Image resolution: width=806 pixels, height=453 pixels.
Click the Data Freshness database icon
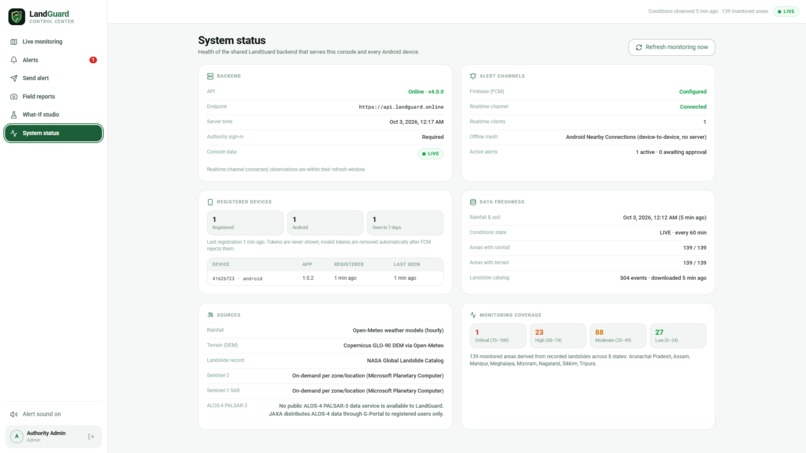[x=473, y=202]
